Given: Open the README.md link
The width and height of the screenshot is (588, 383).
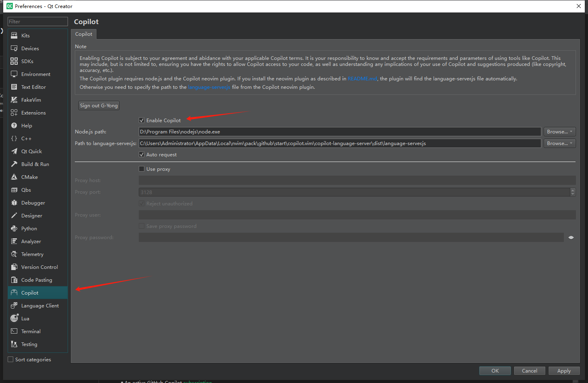Looking at the screenshot, I should pyautogui.click(x=362, y=79).
